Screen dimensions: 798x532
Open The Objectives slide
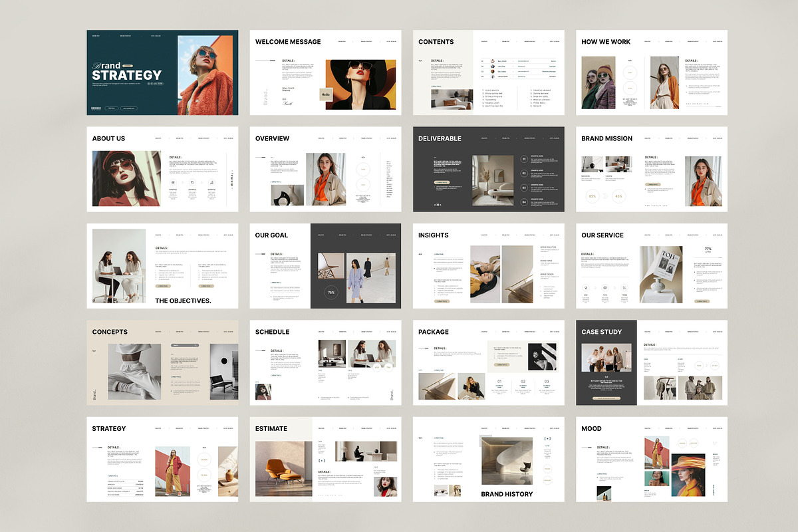click(x=162, y=266)
